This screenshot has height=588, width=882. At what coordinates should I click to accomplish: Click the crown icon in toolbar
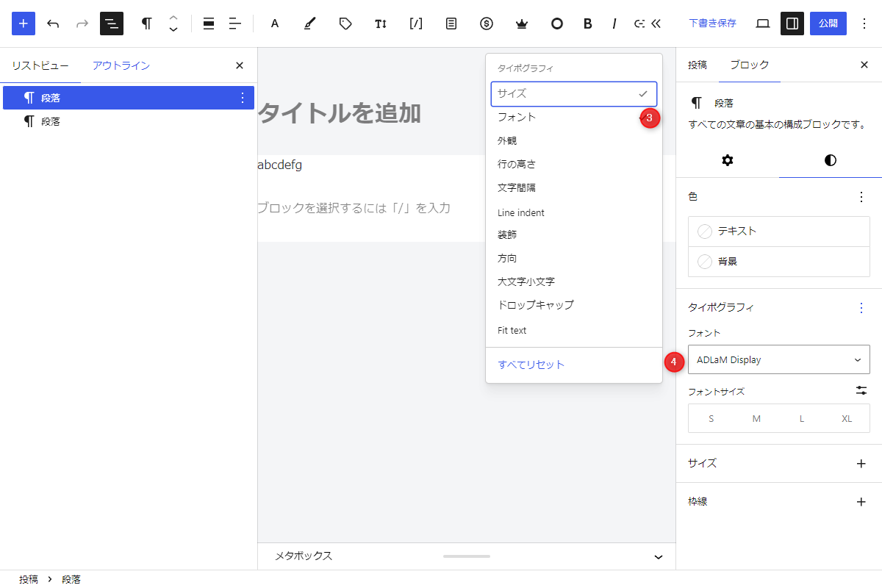point(522,24)
